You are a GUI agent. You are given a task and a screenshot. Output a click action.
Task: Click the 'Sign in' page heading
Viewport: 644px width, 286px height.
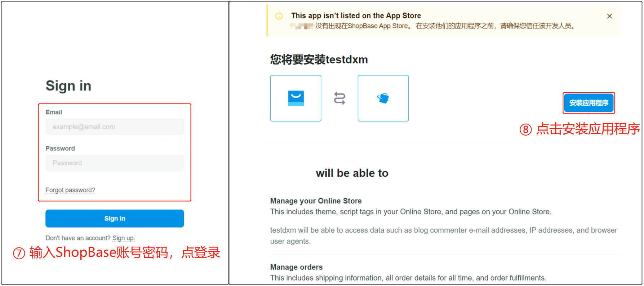pyautogui.click(x=68, y=86)
